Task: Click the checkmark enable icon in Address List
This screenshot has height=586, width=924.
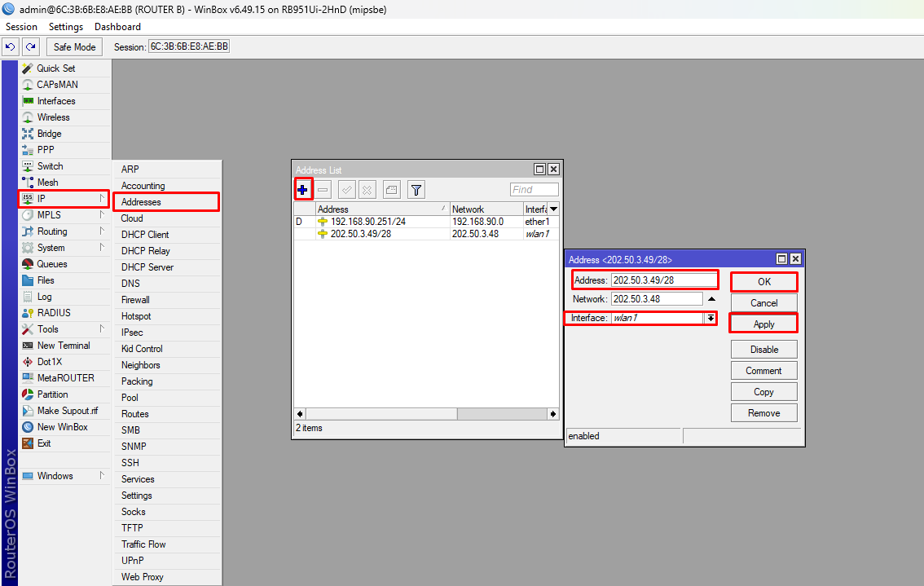Action: click(x=346, y=190)
